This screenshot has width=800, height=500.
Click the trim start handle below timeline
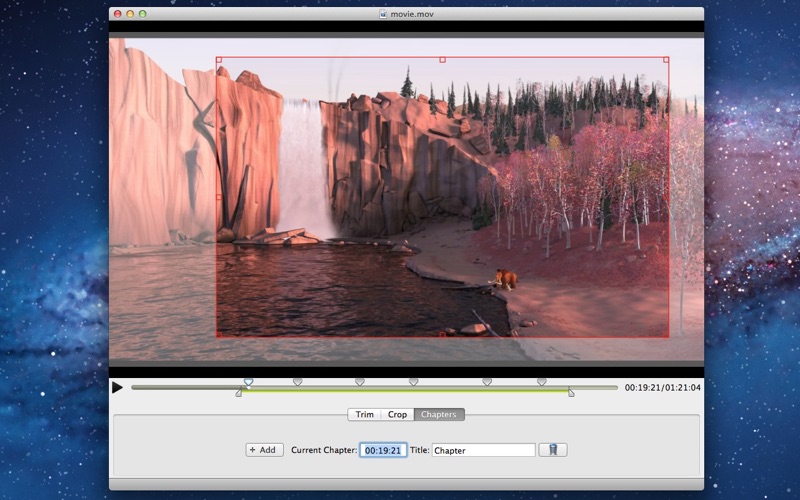pos(238,393)
